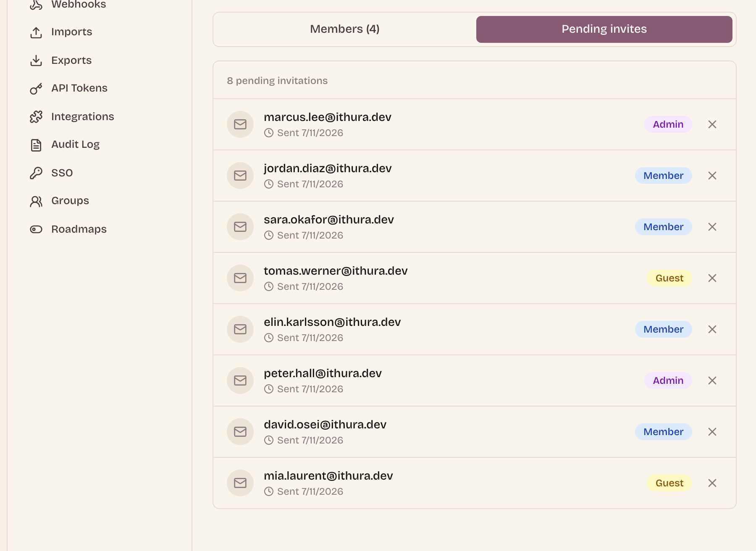The height and width of the screenshot is (551, 756).
Task: Click the SSO key icon
Action: click(36, 173)
